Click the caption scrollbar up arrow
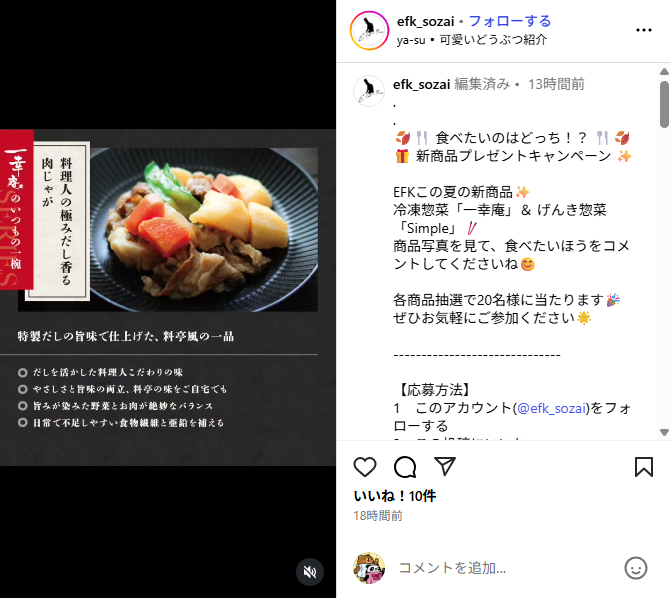 click(664, 71)
